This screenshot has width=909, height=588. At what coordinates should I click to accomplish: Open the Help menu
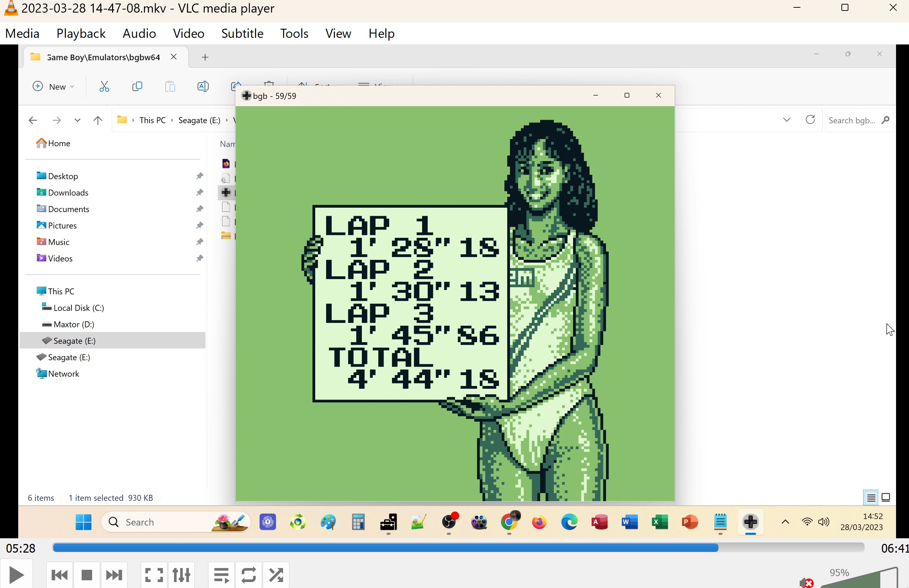click(381, 34)
